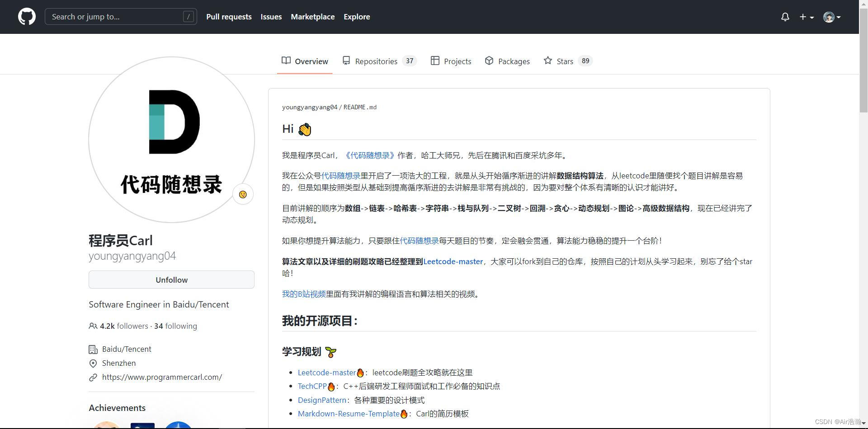Click the 代码随想录 profile avatar image

[x=171, y=140]
